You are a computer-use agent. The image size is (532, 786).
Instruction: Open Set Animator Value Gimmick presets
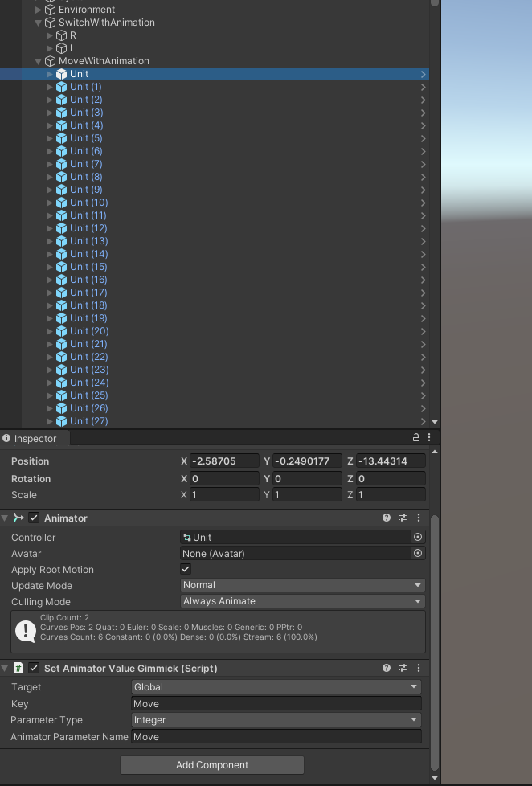402,668
